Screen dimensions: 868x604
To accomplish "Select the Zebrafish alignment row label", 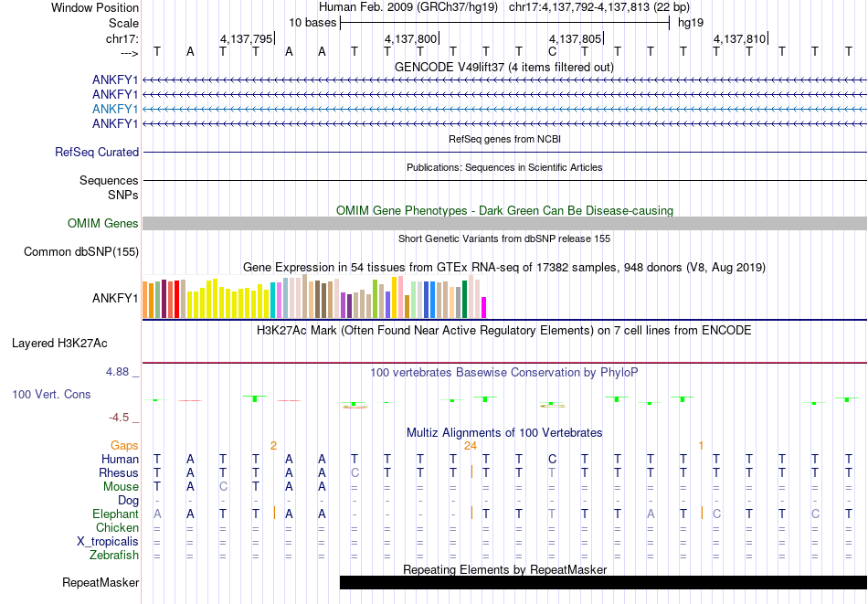I will tap(114, 556).
